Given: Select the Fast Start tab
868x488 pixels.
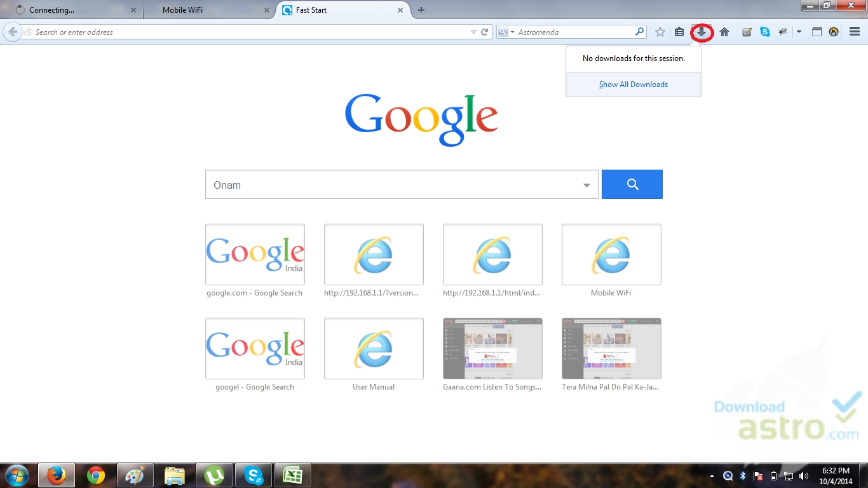Looking at the screenshot, I should pos(343,10).
